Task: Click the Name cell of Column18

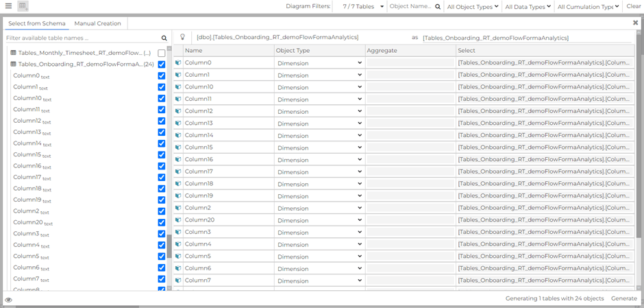Action: (x=228, y=184)
